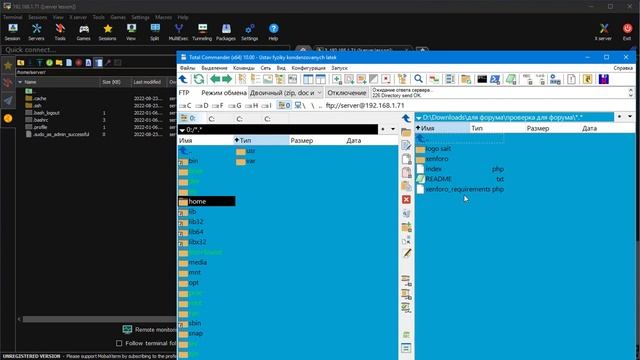
Task: Expand left panel path dropdown 0:/*.*
Action: click(x=182, y=130)
